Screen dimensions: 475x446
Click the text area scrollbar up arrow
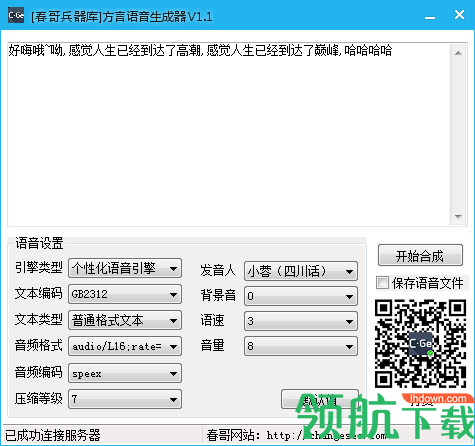[458, 53]
